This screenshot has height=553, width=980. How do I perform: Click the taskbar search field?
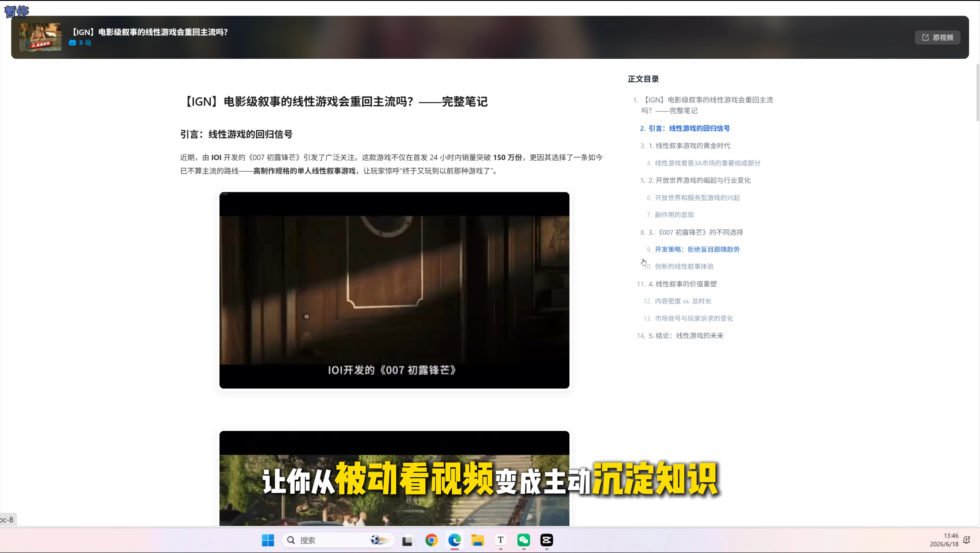click(x=338, y=540)
